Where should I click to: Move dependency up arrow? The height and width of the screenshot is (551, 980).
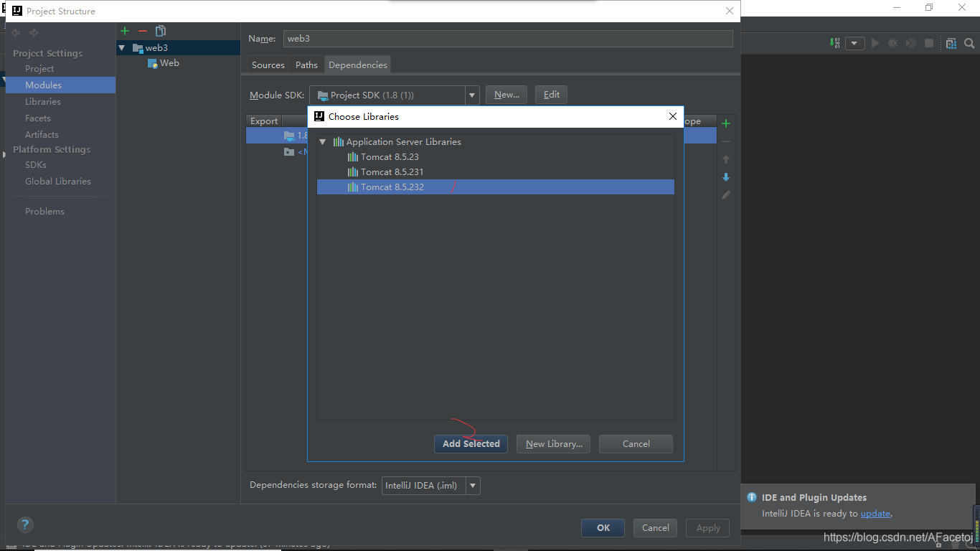726,159
